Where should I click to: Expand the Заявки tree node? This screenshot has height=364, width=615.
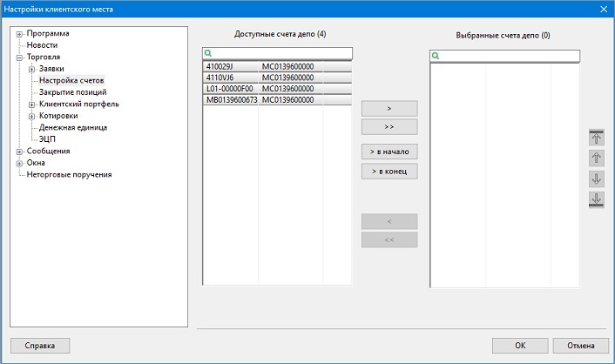coord(31,70)
